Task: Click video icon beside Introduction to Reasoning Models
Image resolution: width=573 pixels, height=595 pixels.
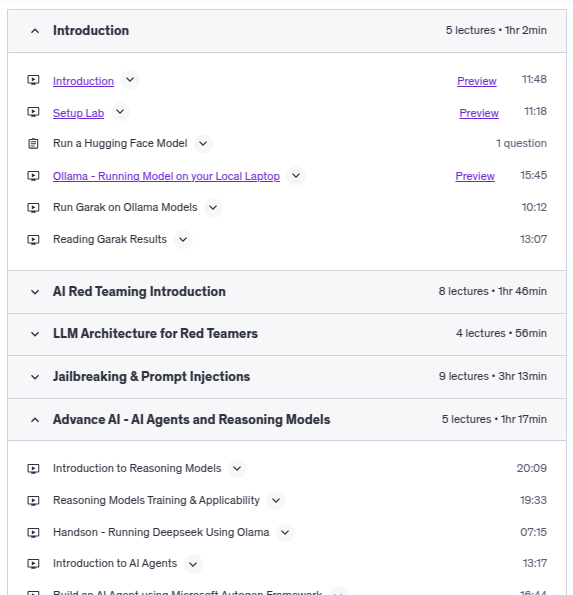Action: coord(33,469)
